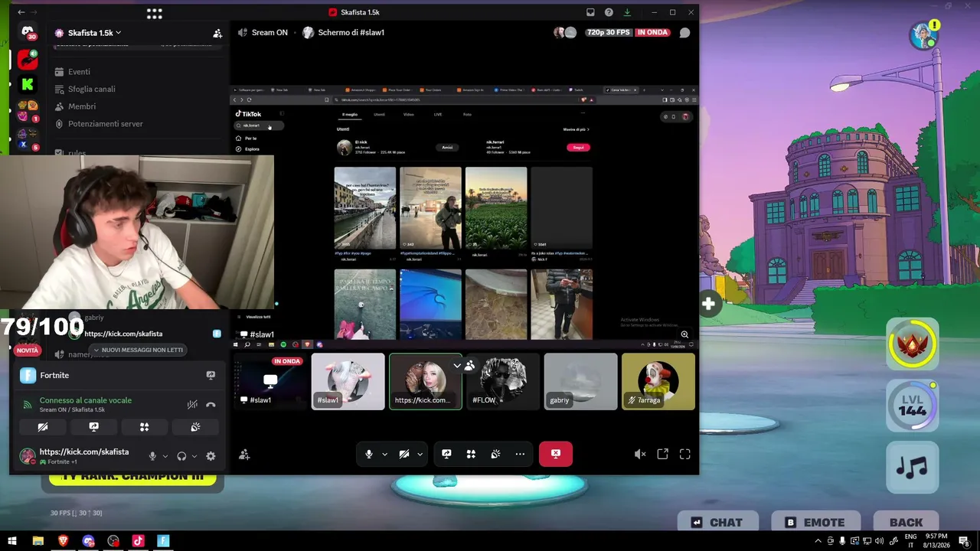Select the gabriy participant tile

point(580,381)
